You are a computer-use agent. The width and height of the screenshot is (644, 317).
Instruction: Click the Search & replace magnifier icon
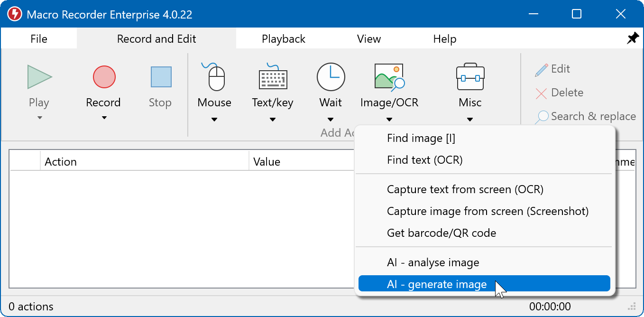pyautogui.click(x=542, y=117)
